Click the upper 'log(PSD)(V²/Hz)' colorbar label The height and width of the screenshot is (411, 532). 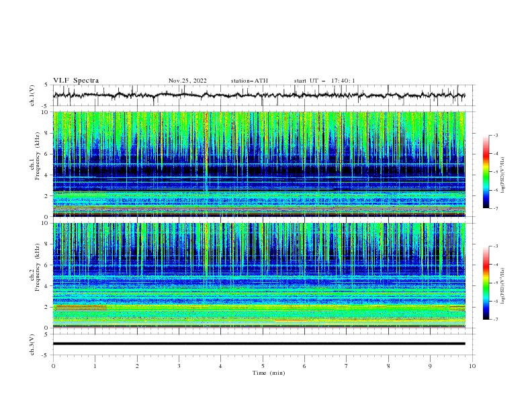tap(502, 175)
